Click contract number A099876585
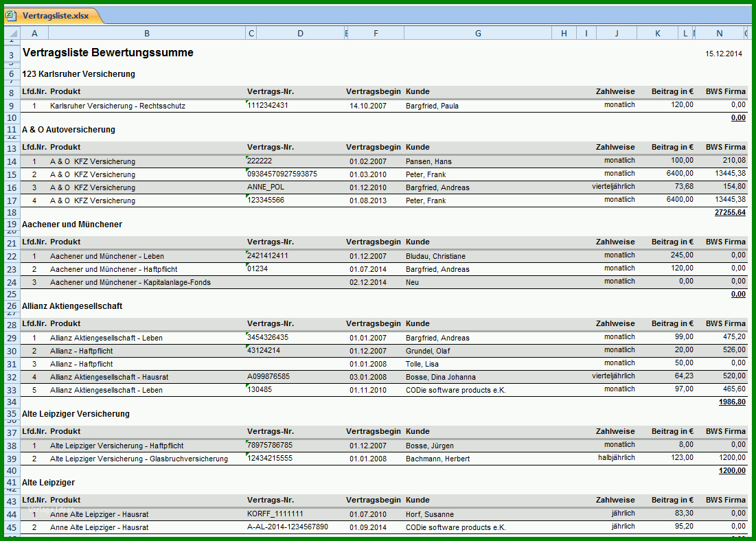Viewport: 756px width, 541px height. (268, 376)
